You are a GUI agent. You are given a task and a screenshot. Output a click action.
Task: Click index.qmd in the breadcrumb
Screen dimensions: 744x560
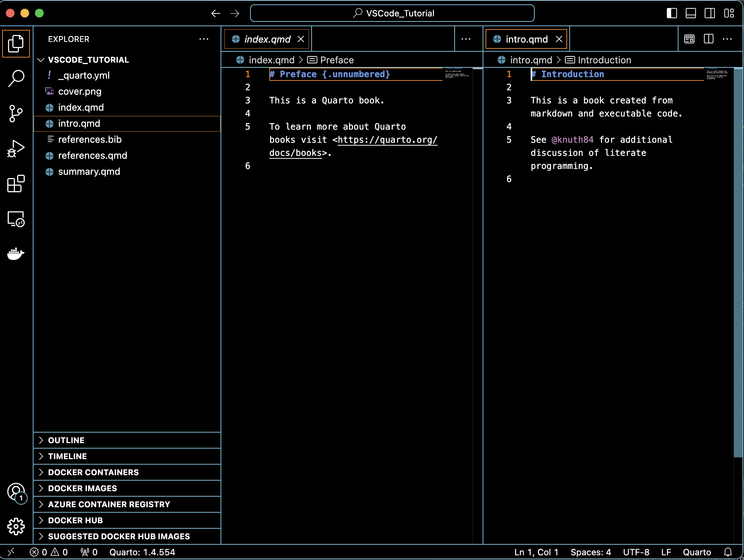265,60
